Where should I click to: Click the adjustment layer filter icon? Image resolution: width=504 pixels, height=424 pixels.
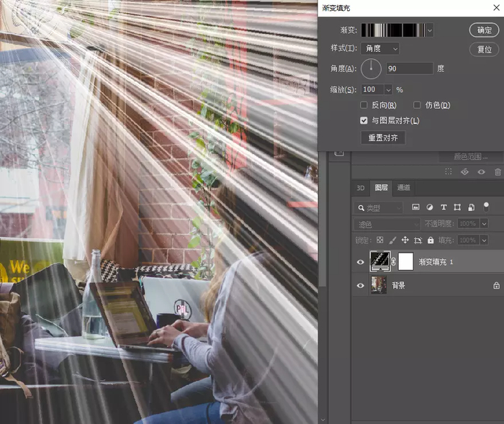[429, 207]
